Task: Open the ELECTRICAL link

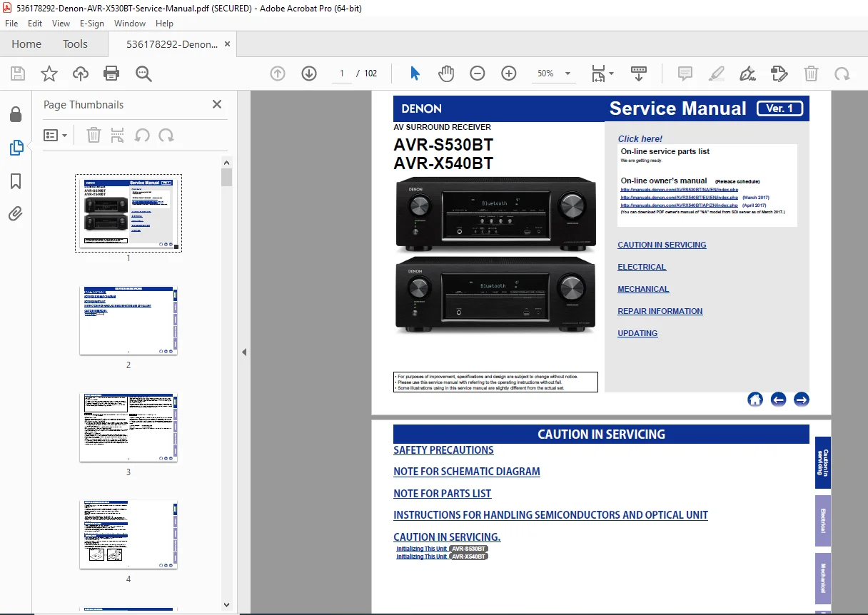Action: [642, 267]
